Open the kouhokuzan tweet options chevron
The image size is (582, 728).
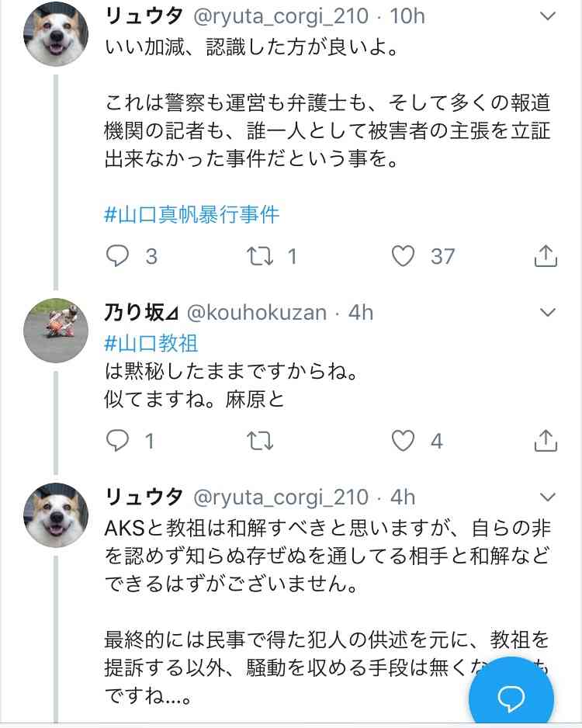[548, 313]
